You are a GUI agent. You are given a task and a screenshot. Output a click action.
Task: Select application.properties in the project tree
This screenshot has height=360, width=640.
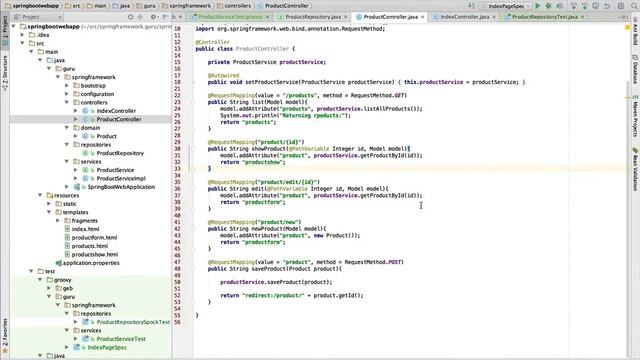click(91, 263)
